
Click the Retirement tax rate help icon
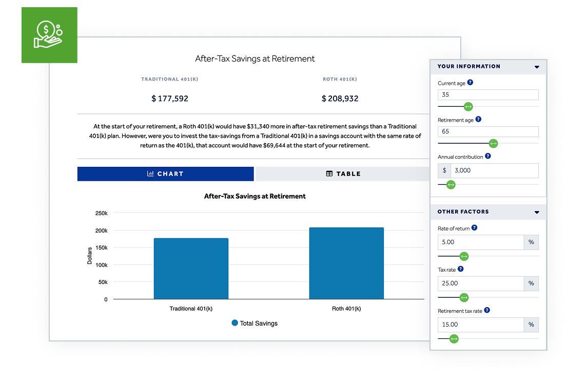[487, 310]
